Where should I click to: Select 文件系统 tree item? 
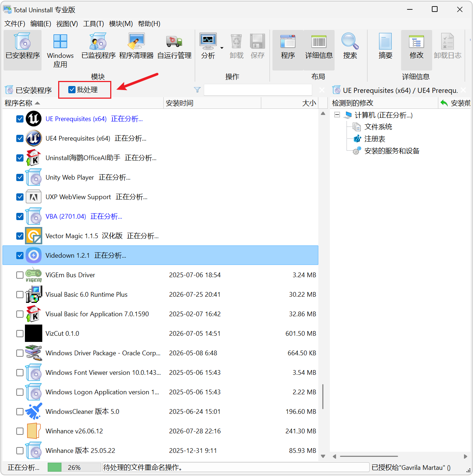coord(378,127)
